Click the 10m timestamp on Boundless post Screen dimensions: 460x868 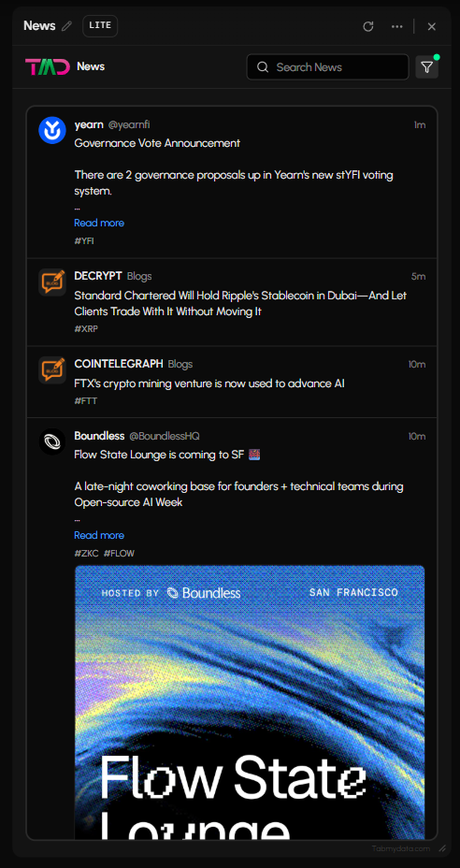(x=417, y=436)
